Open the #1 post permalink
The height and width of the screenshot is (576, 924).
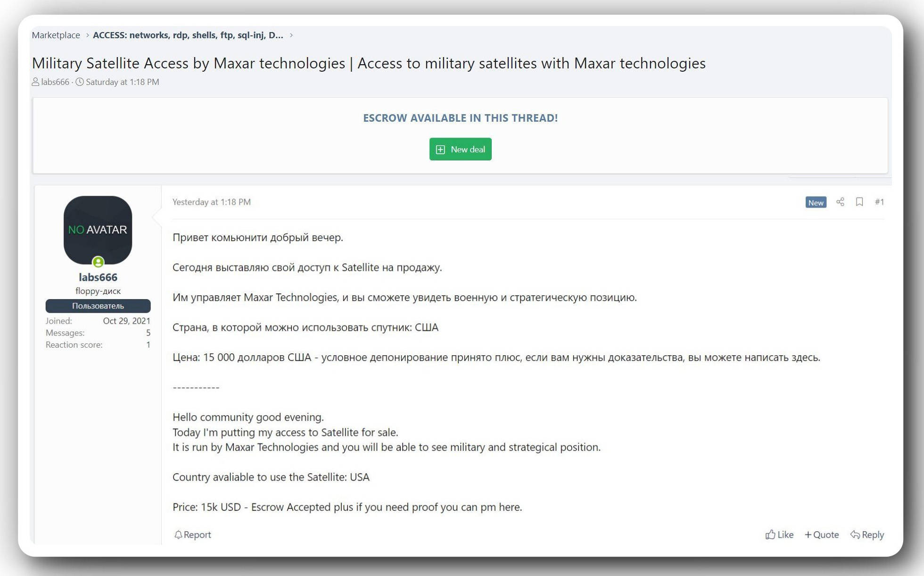880,202
